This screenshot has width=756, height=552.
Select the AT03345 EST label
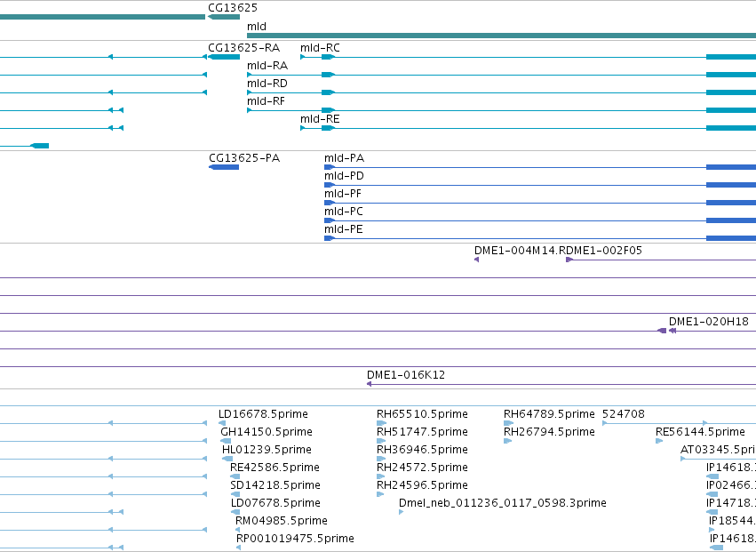tap(718, 450)
